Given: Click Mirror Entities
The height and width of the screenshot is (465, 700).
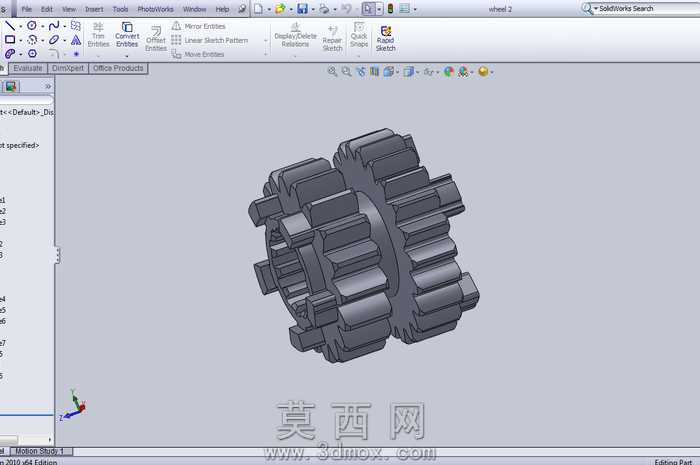Looking at the screenshot, I should pos(199,26).
